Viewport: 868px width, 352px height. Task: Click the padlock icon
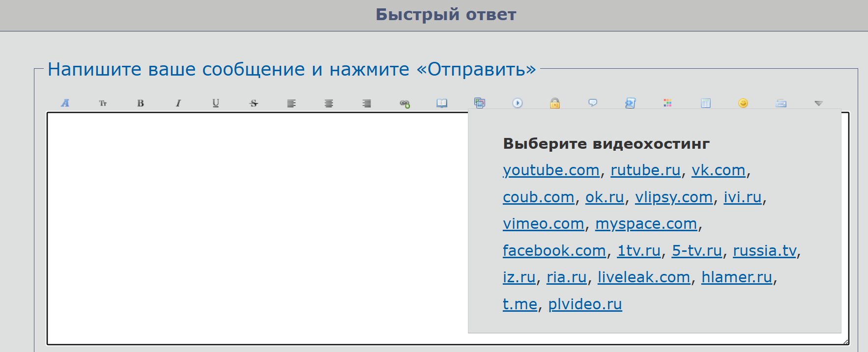555,103
